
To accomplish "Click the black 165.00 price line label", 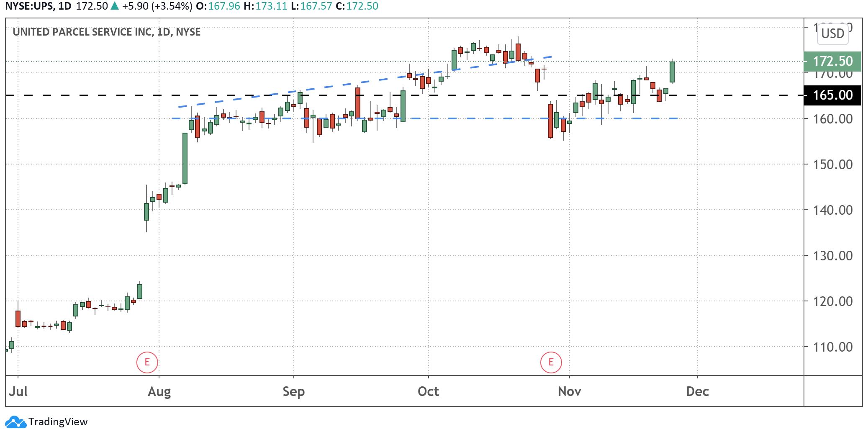I will pyautogui.click(x=832, y=95).
